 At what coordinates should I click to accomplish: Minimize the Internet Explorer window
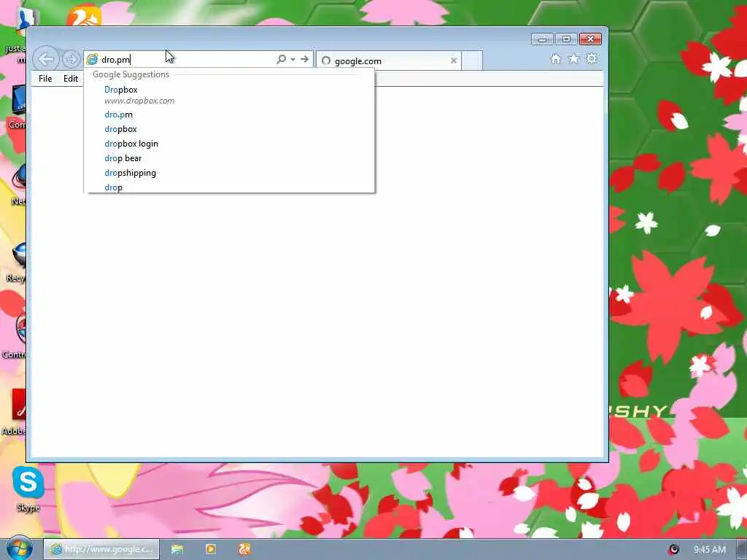(x=542, y=39)
